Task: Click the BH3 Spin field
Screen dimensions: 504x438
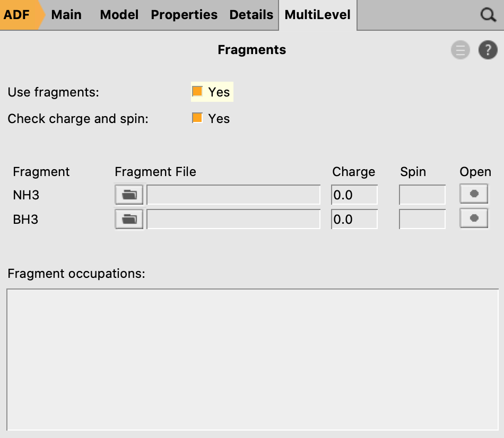Action: click(x=422, y=219)
